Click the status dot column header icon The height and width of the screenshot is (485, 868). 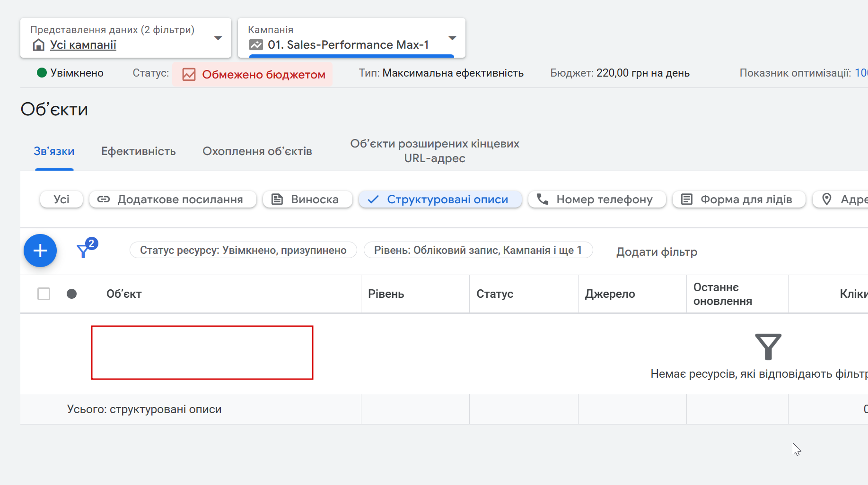72,294
